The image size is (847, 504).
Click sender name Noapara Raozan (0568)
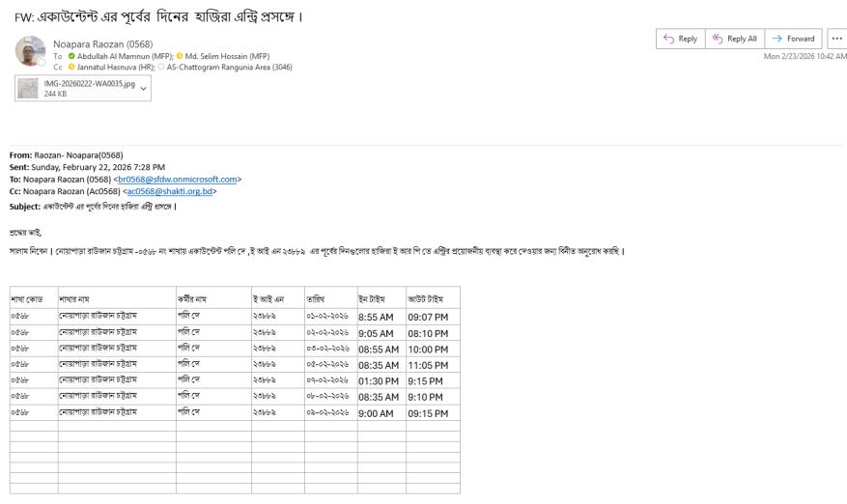click(x=101, y=43)
